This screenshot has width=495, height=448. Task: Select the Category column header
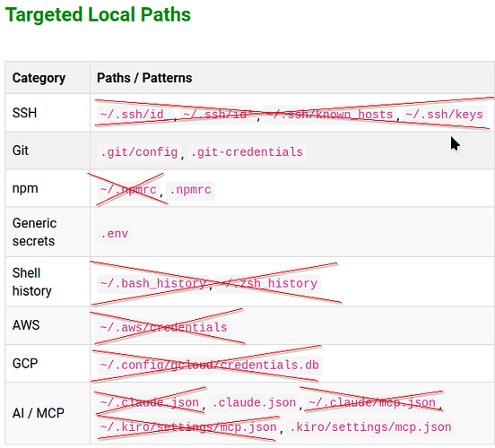coord(39,78)
